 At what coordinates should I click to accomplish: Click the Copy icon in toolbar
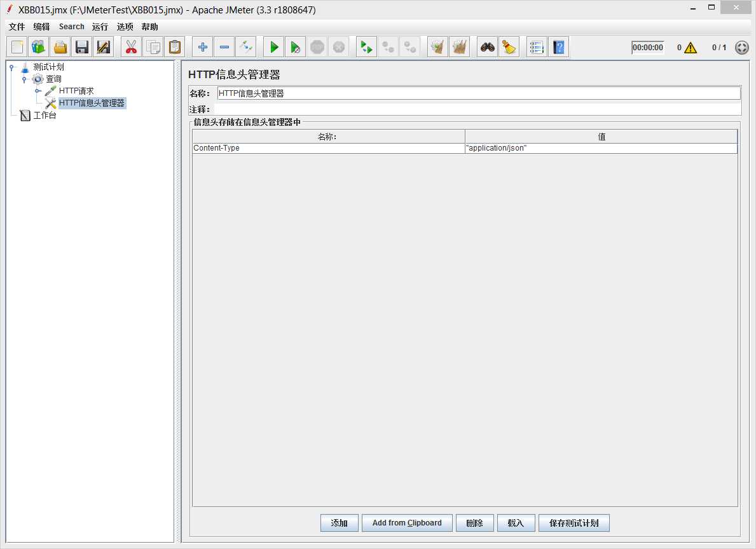(153, 47)
